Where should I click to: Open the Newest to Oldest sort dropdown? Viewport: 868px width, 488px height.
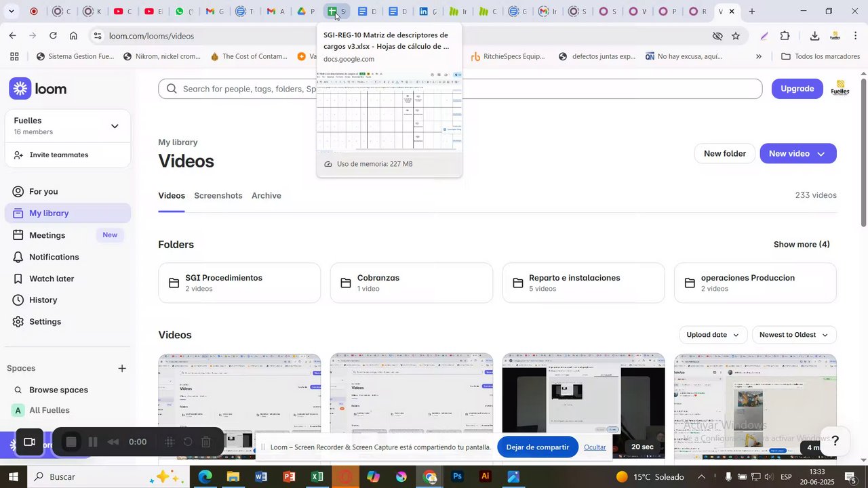point(794,335)
